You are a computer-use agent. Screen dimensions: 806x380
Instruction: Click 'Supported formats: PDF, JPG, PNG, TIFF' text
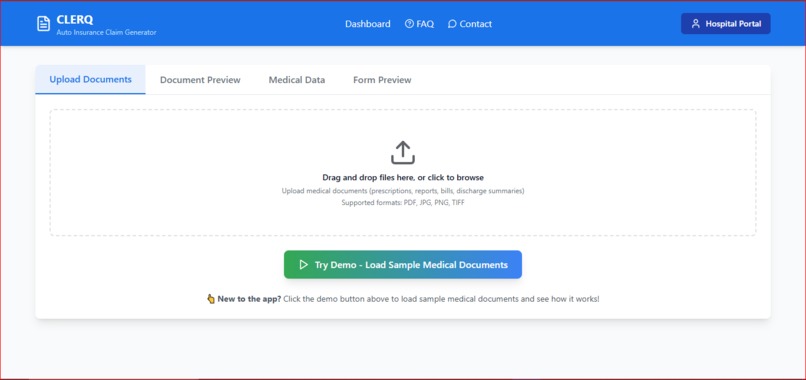click(x=403, y=203)
